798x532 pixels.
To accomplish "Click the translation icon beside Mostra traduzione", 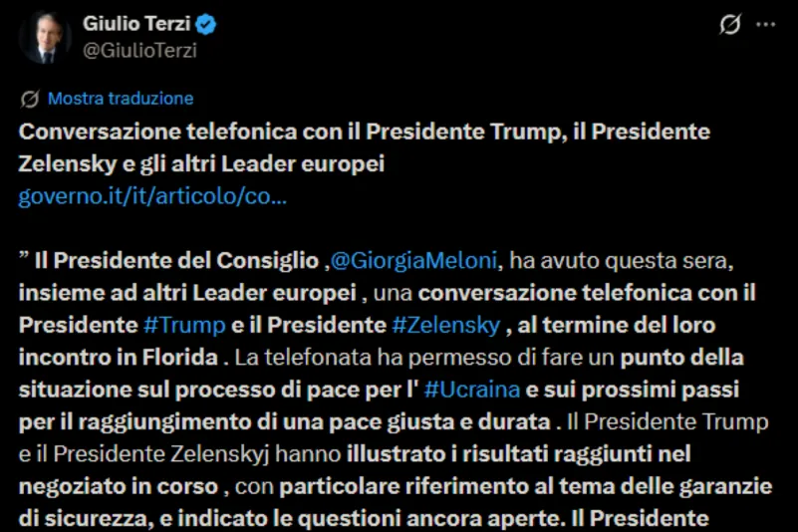I will (x=30, y=99).
